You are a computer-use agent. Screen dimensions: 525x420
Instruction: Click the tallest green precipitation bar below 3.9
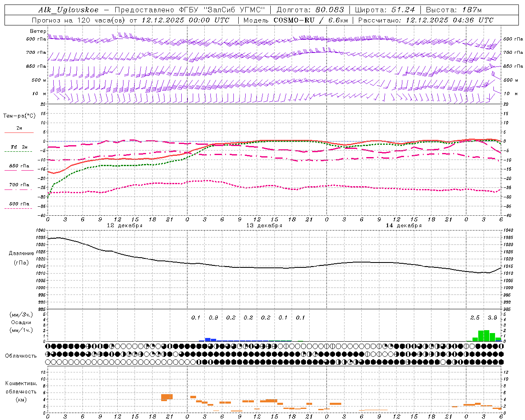(x=487, y=336)
